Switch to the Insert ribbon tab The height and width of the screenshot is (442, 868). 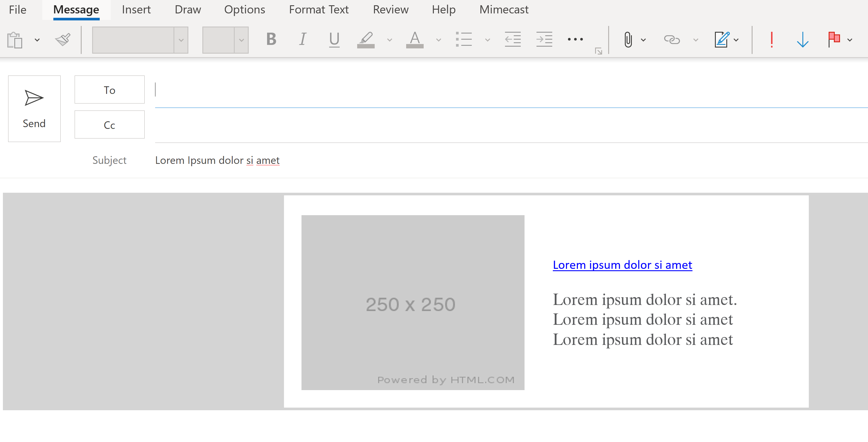coord(136,9)
